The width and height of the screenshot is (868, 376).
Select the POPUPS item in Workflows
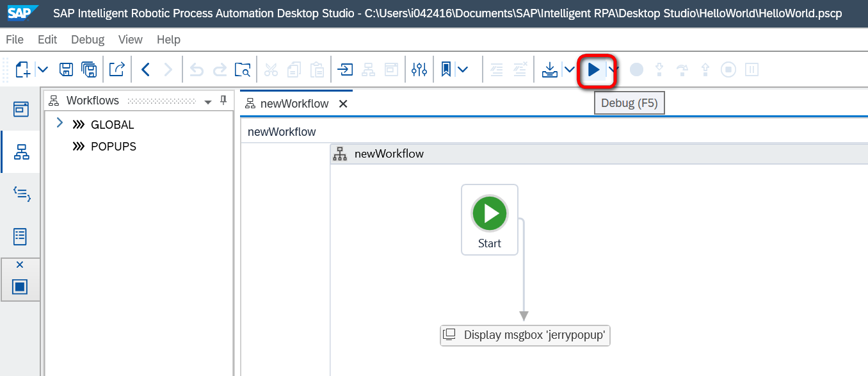pos(113,147)
